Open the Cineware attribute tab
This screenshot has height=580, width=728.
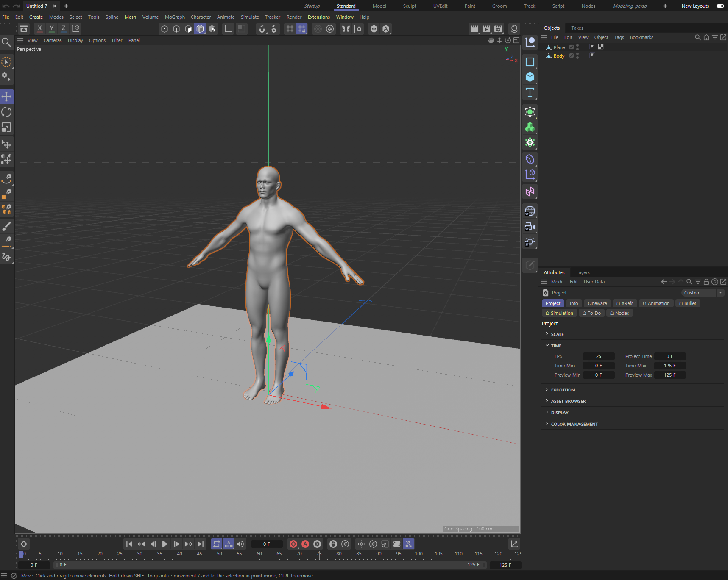pos(597,303)
